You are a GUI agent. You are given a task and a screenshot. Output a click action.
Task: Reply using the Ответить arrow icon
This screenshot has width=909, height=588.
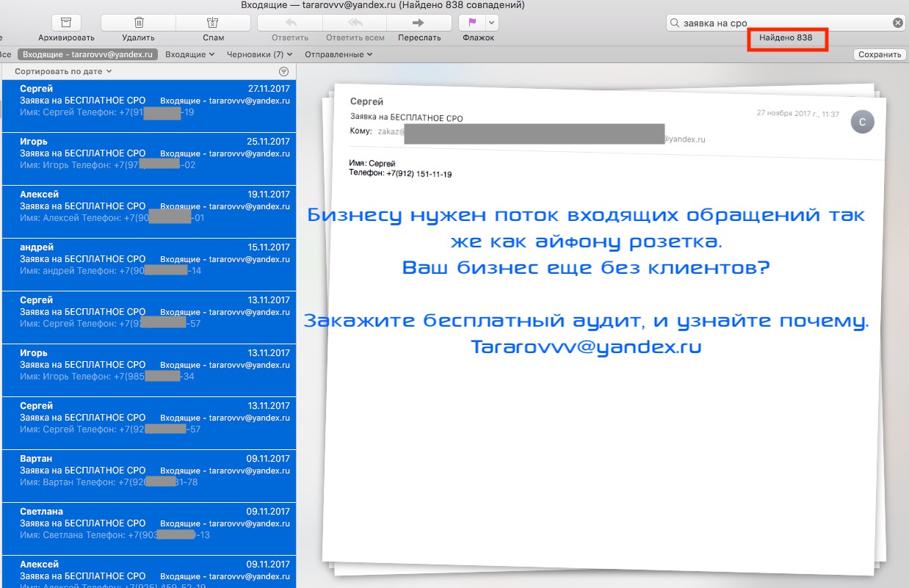pos(290,23)
